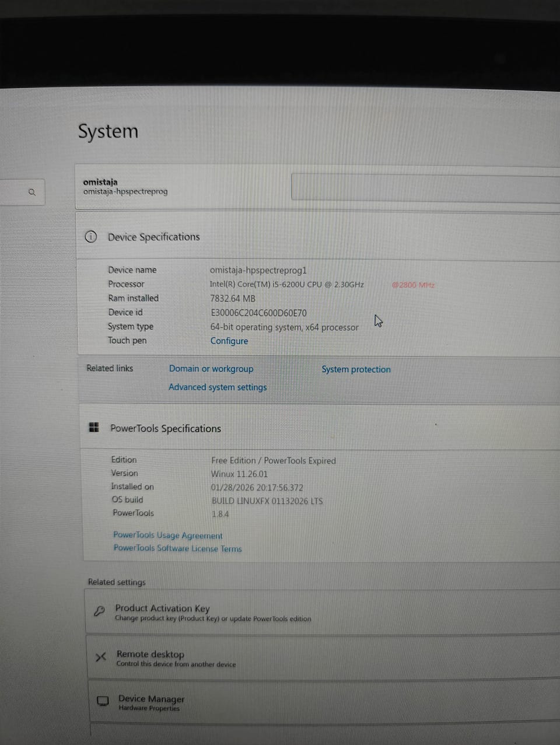The height and width of the screenshot is (745, 560).
Task: Select the 64-bit operating system text
Action: click(x=285, y=327)
